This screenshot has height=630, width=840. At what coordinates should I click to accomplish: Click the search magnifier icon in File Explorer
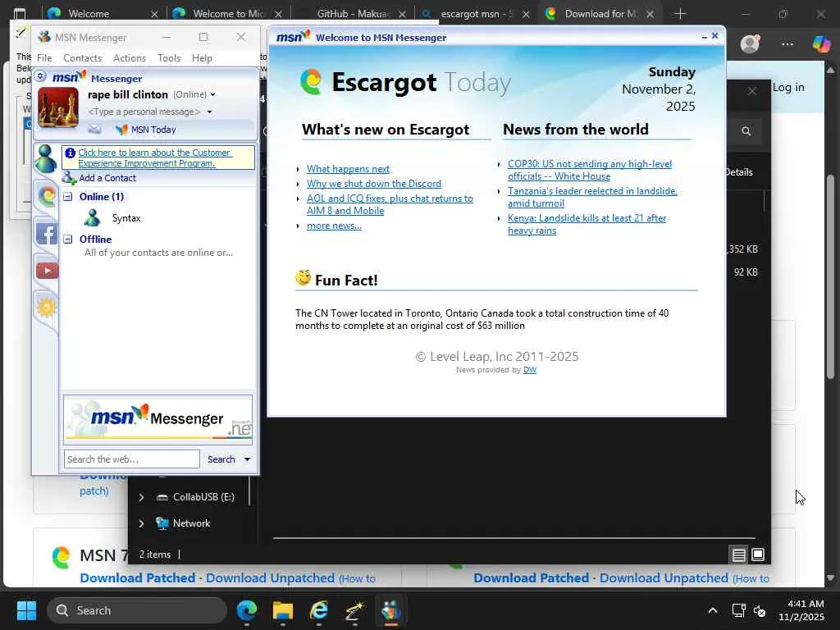coord(746,131)
